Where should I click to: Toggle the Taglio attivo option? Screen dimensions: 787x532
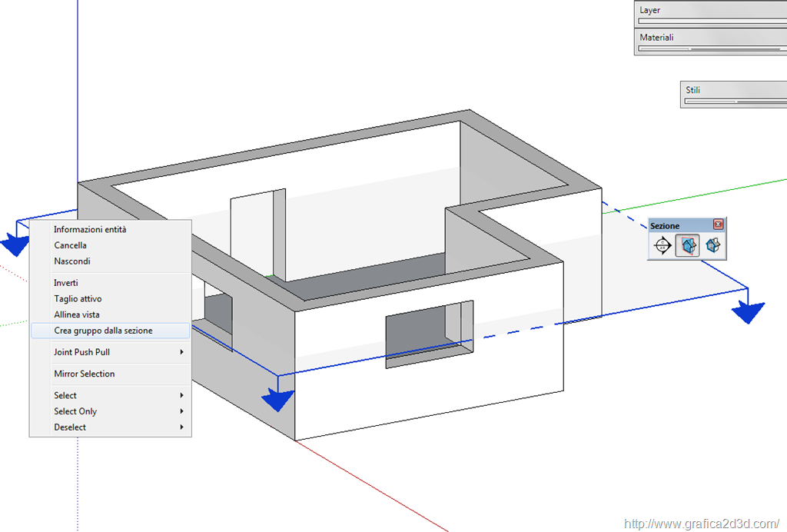78,299
